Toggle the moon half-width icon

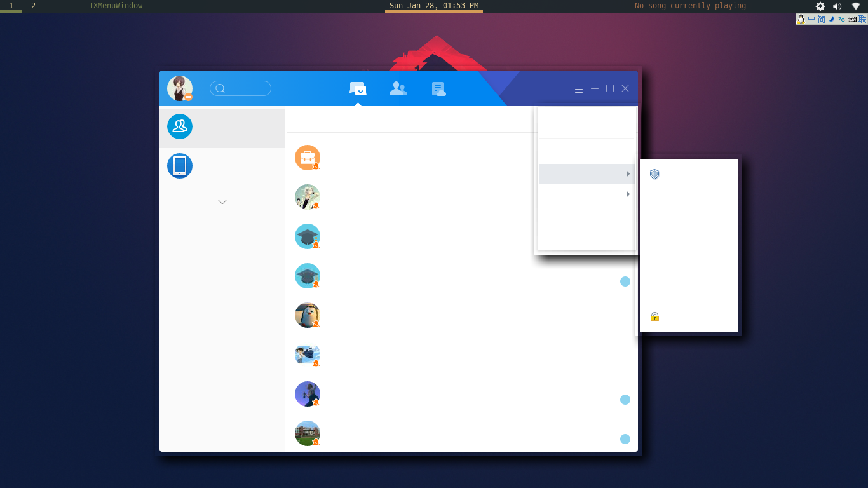click(831, 19)
